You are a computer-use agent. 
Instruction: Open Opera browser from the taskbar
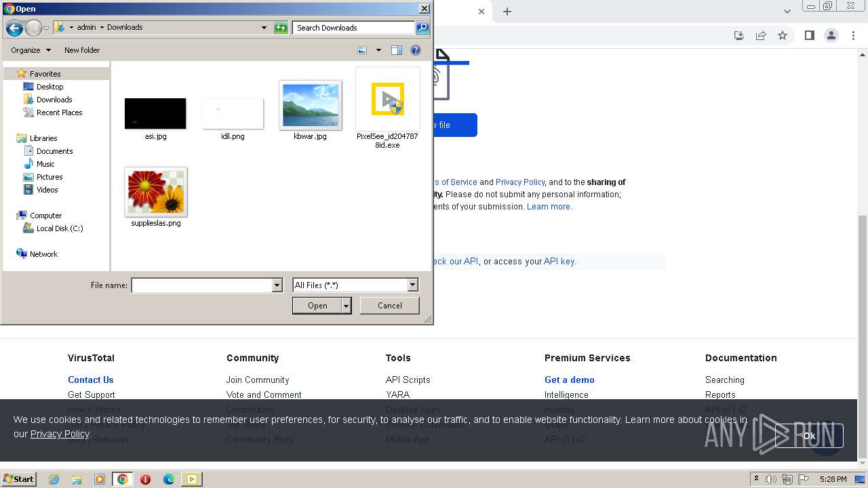145,479
